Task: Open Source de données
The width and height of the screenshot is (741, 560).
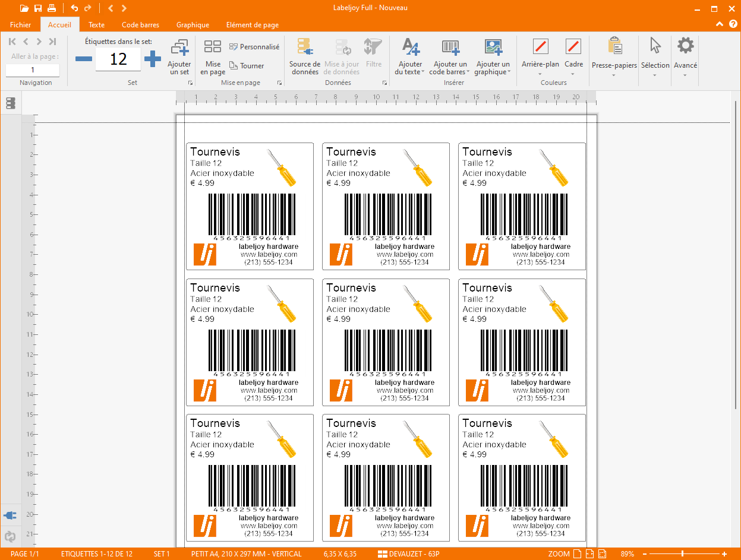Action: coord(305,57)
